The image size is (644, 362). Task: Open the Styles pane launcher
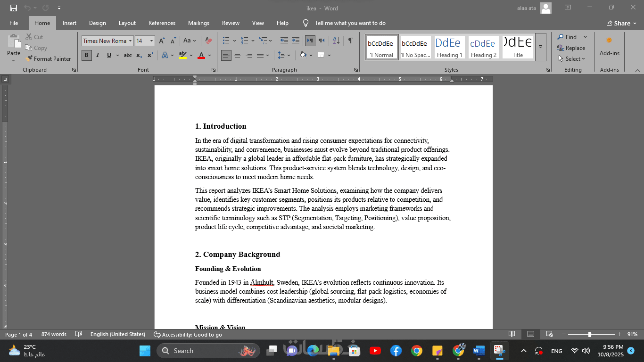[x=548, y=70]
